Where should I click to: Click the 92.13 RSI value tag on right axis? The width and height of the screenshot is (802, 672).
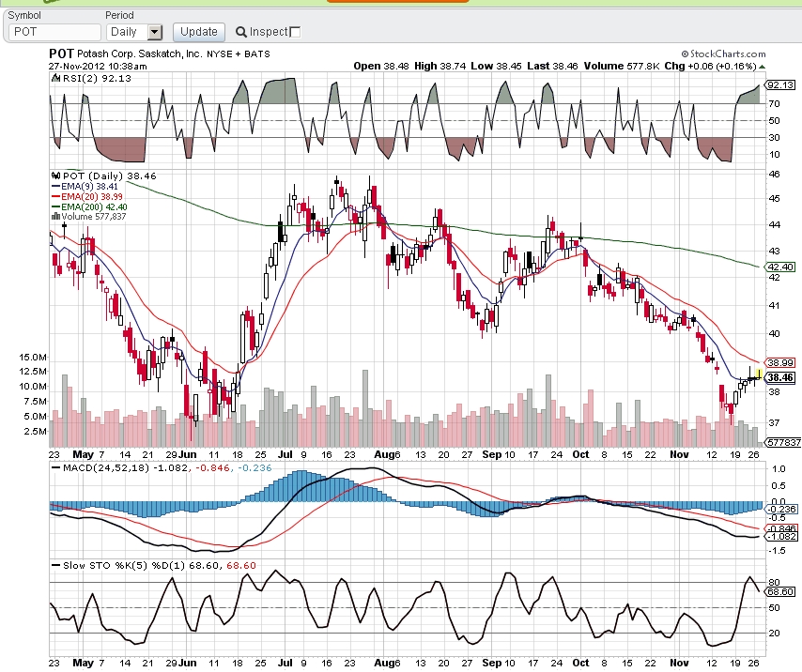click(x=780, y=84)
